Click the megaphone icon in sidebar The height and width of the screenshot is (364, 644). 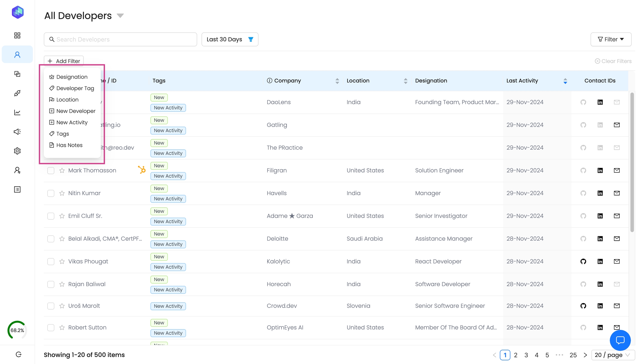pos(17,132)
